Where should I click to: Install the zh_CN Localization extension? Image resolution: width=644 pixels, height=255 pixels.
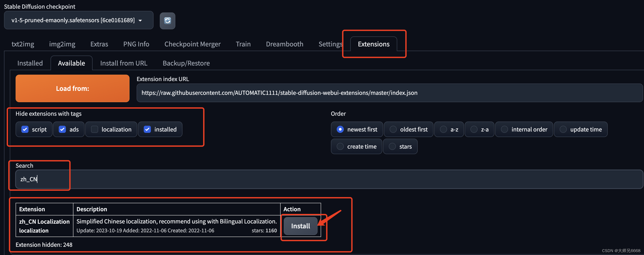click(300, 226)
